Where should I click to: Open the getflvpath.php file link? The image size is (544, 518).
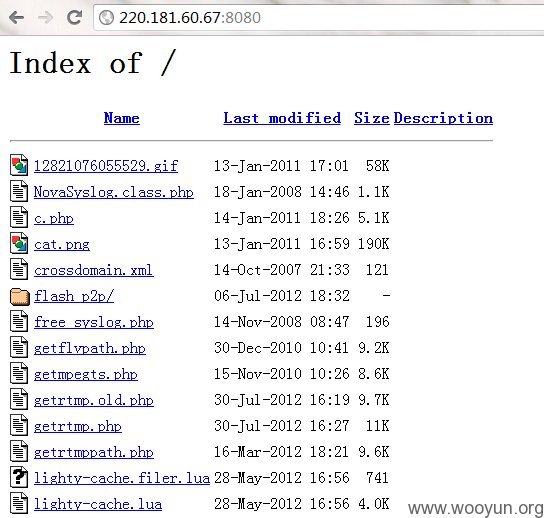pyautogui.click(x=90, y=348)
